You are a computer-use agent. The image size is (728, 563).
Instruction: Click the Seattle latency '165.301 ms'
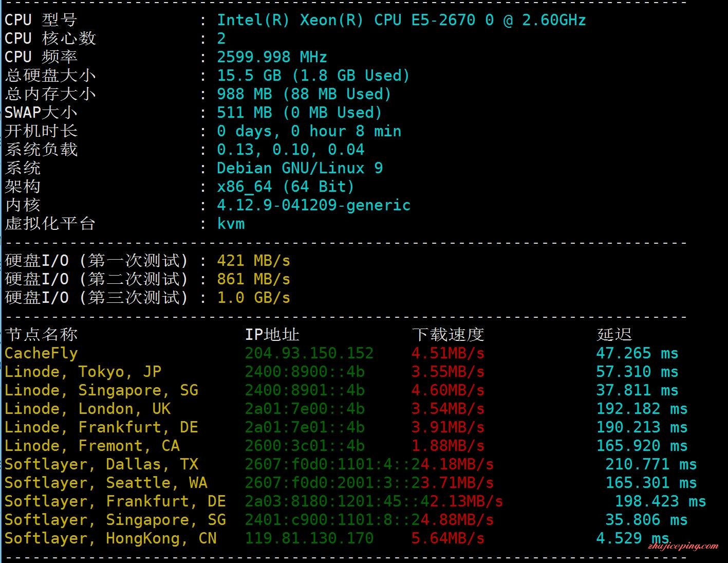651,483
